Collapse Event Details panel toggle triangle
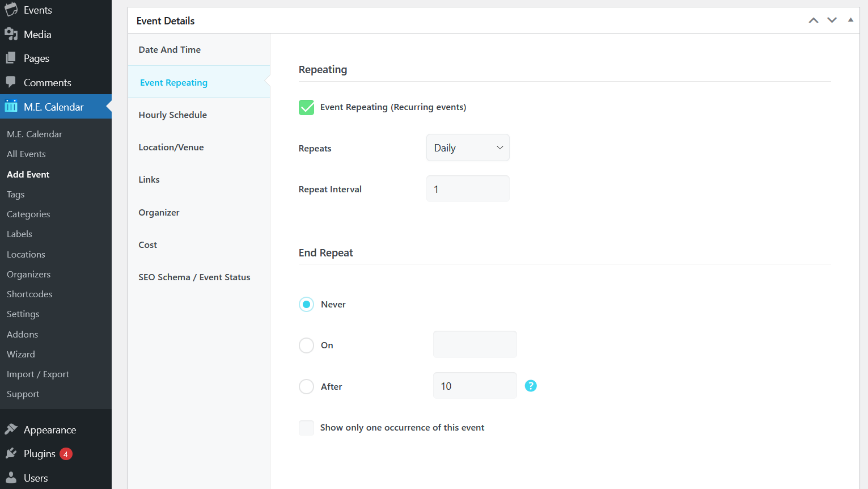 pos(850,20)
